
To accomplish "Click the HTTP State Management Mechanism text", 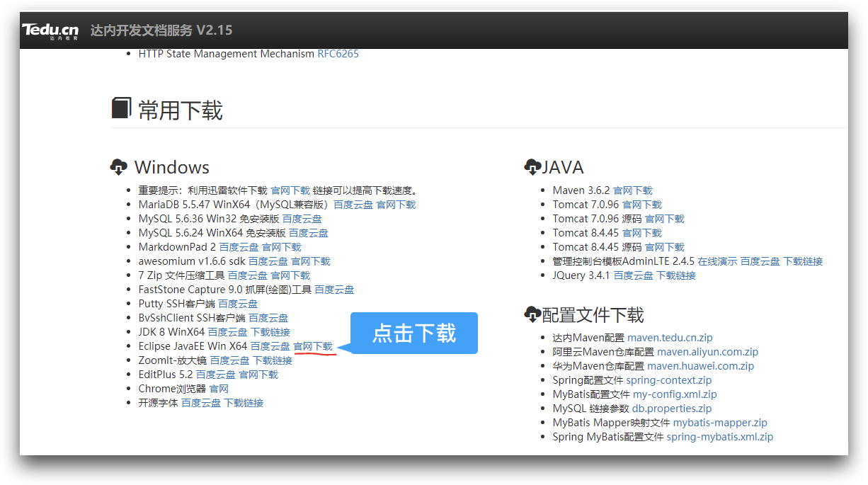I will point(227,54).
